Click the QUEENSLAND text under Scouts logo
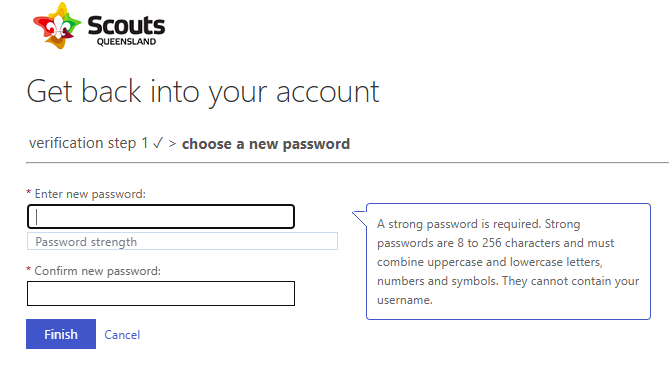Image resolution: width=669 pixels, height=367 pixels. (126, 42)
